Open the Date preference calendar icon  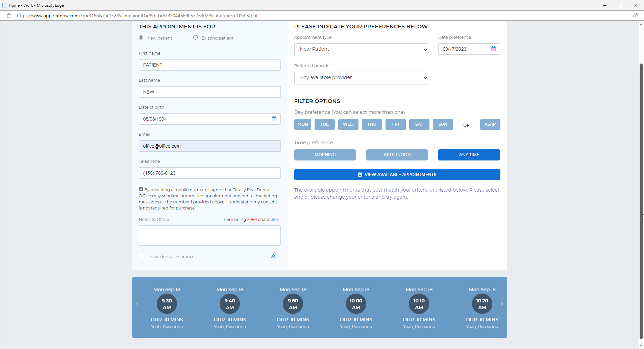493,49
